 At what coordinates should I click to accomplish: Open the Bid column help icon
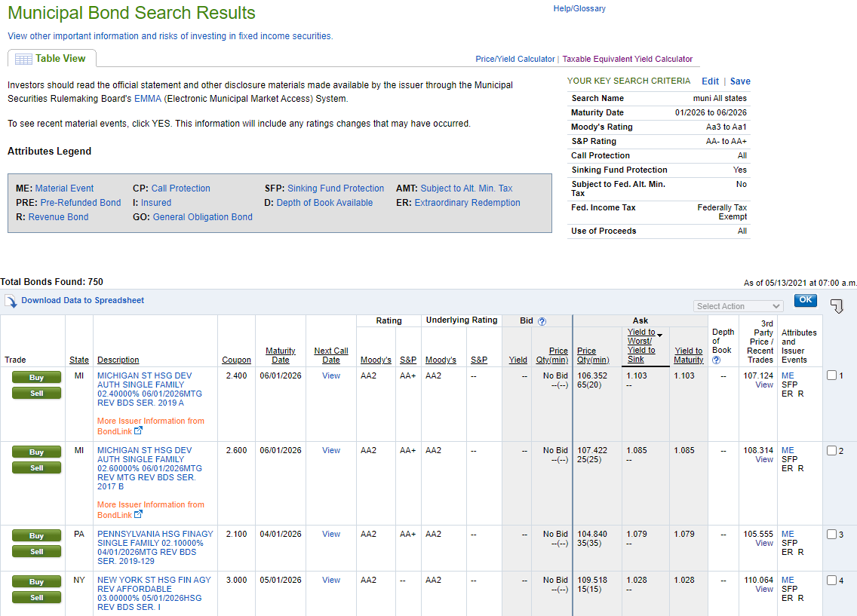pyautogui.click(x=542, y=320)
